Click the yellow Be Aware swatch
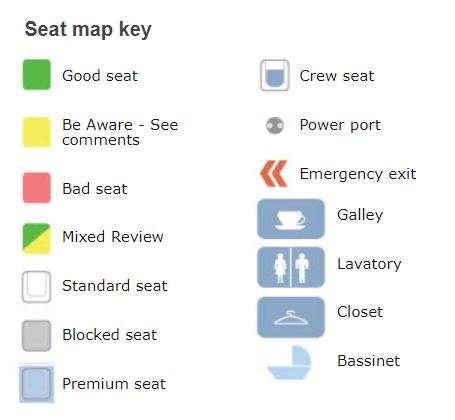The image size is (455, 420). click(37, 132)
